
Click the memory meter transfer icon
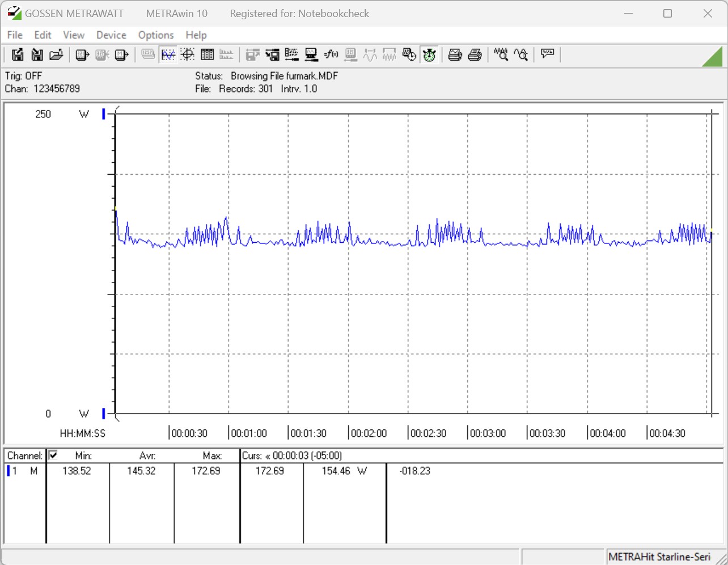[121, 54]
